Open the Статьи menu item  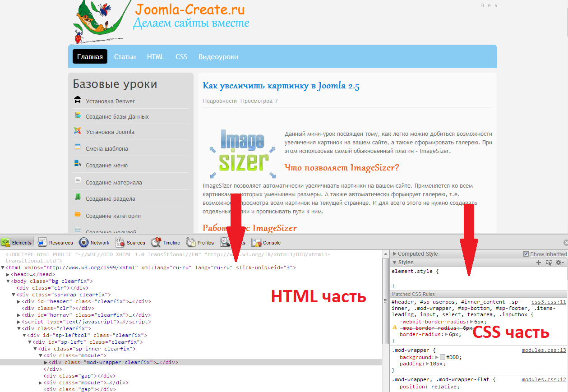tap(125, 57)
